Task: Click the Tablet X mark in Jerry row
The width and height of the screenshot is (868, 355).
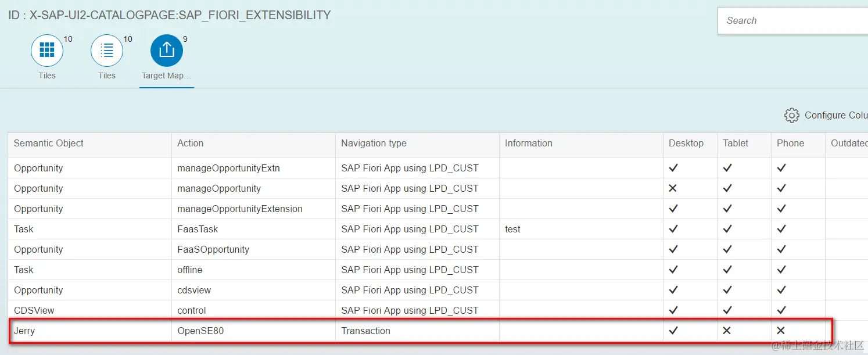Action: [x=727, y=331]
